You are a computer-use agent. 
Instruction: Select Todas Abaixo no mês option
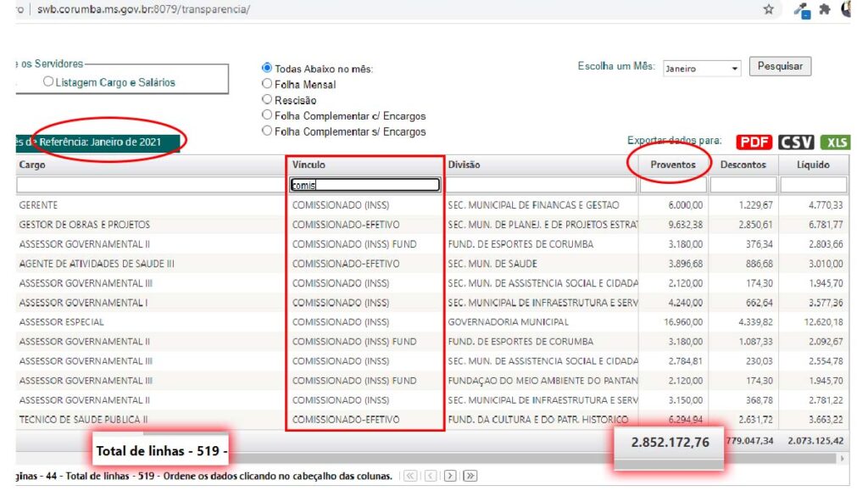267,68
